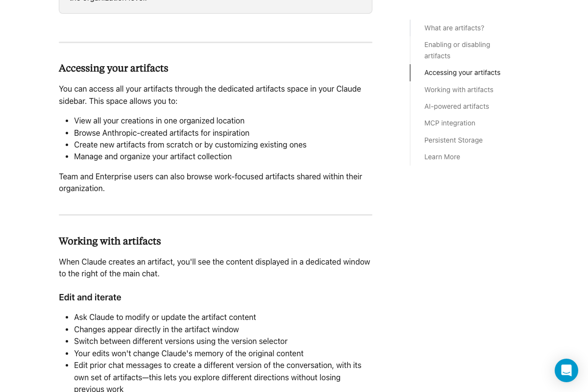Open the 'AI-powered artifacts' section
Viewport: 588px width, 392px height.
pos(457,106)
